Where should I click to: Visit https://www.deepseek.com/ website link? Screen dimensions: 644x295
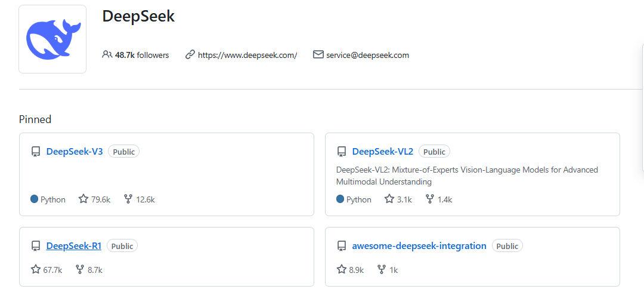point(247,55)
